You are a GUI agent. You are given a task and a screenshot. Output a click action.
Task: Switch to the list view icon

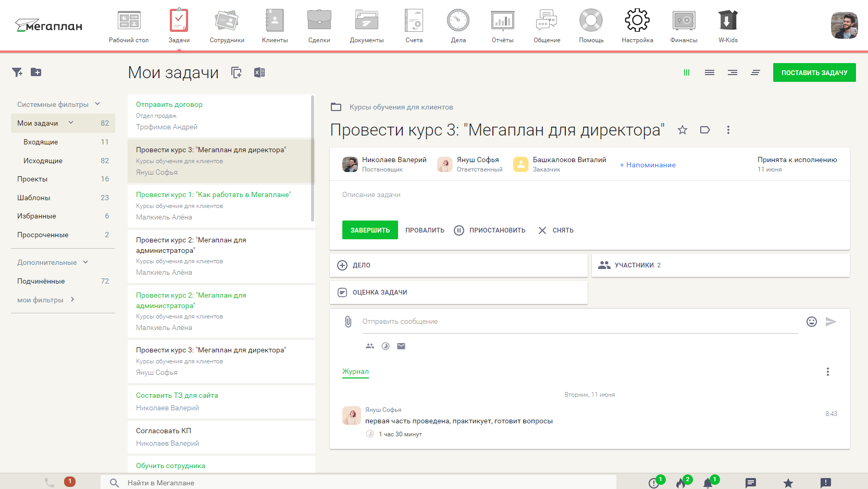pos(710,72)
